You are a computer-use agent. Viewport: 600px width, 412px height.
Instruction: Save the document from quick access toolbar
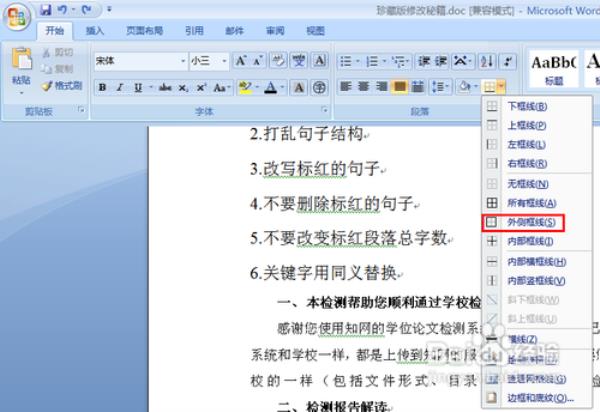click(46, 10)
